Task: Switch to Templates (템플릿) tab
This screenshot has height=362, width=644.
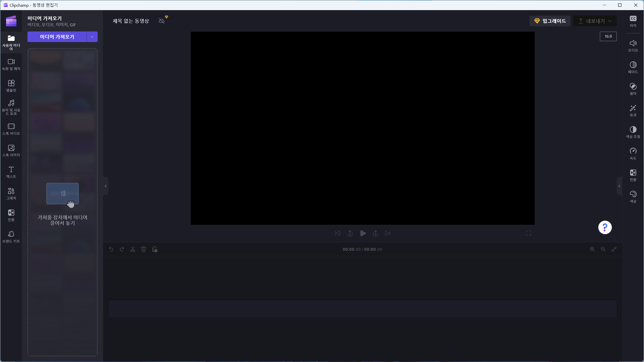Action: click(11, 86)
